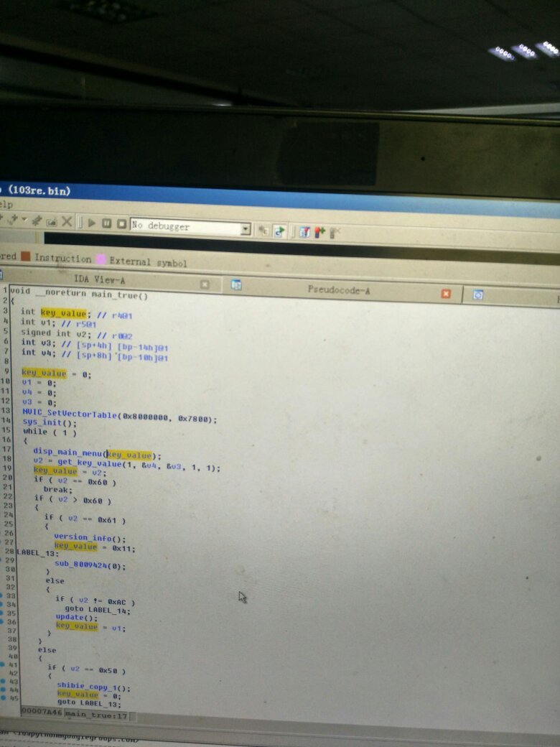Click the get_key_value function call
The height and width of the screenshot is (747, 560).
coord(90,463)
